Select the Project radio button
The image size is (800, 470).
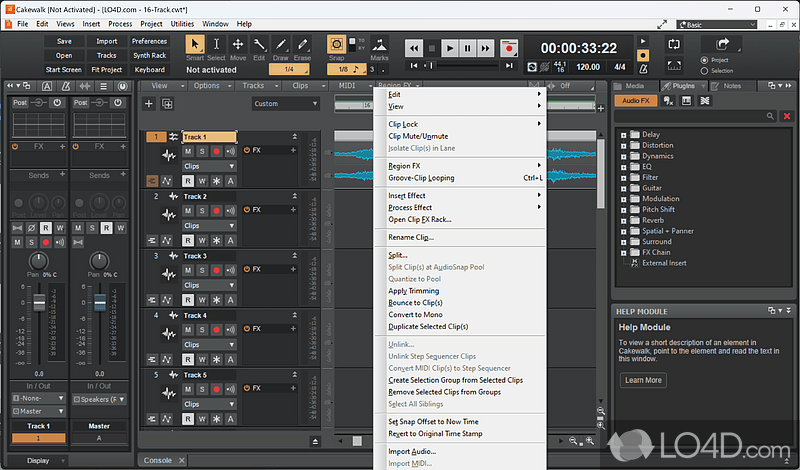point(704,60)
